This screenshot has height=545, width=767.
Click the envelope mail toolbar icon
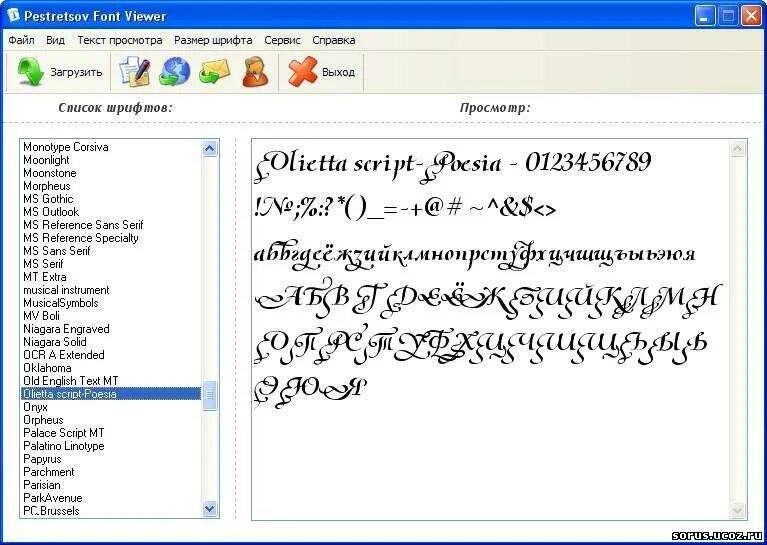pos(214,72)
